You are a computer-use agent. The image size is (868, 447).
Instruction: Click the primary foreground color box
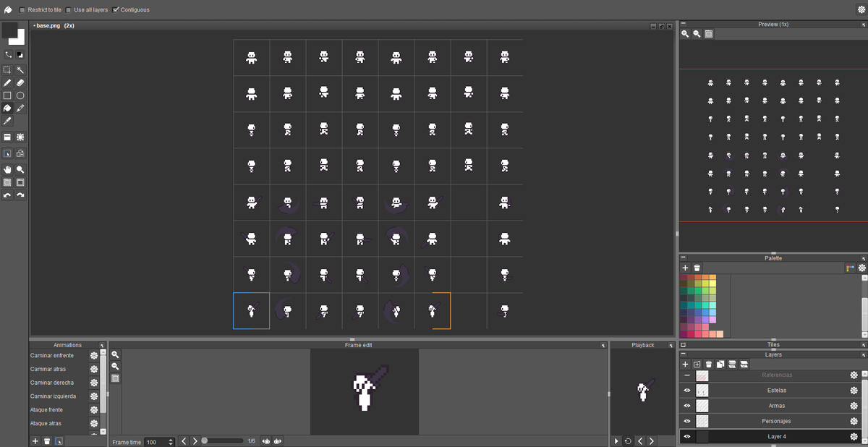tap(9, 30)
